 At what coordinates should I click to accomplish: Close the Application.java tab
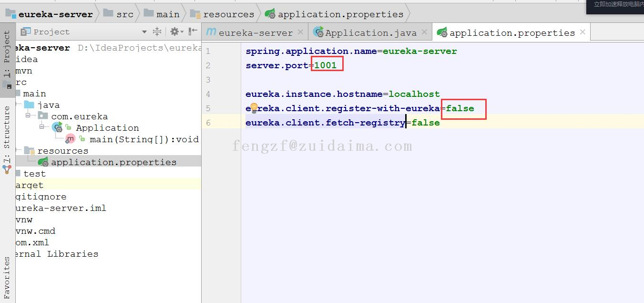[x=424, y=32]
